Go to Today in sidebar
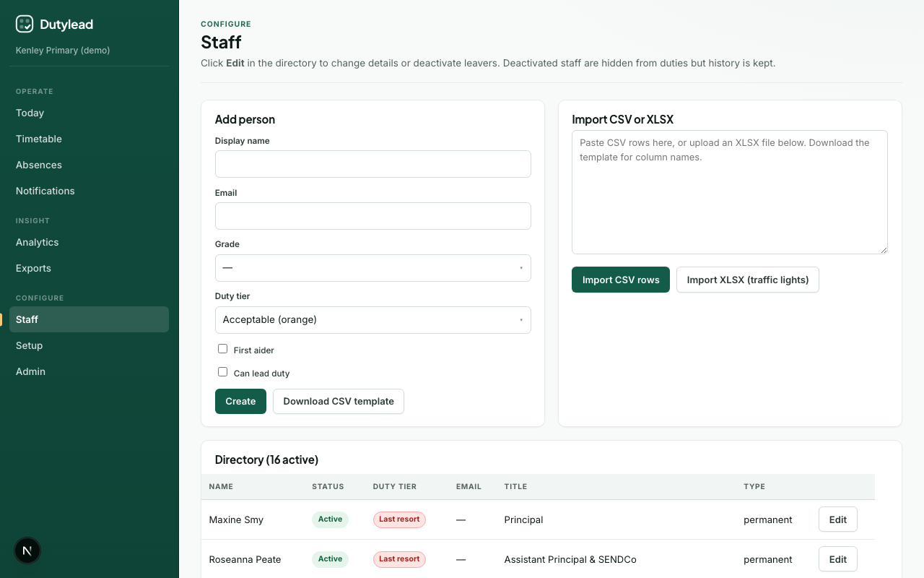 tap(89, 113)
